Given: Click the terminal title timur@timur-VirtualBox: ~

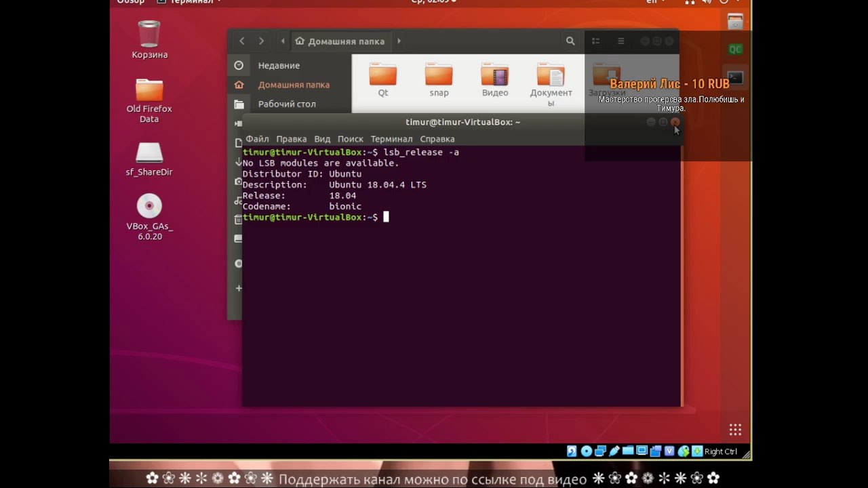Looking at the screenshot, I should click(x=463, y=122).
